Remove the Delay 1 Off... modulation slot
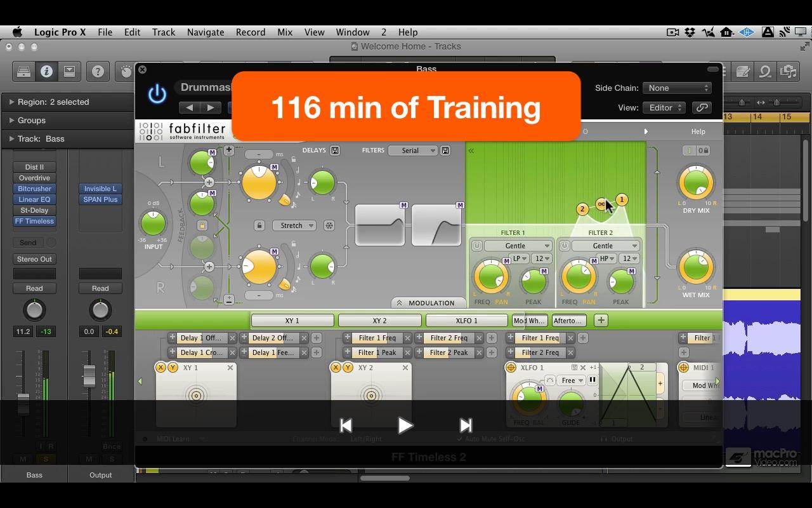The height and width of the screenshot is (508, 812). 232,338
